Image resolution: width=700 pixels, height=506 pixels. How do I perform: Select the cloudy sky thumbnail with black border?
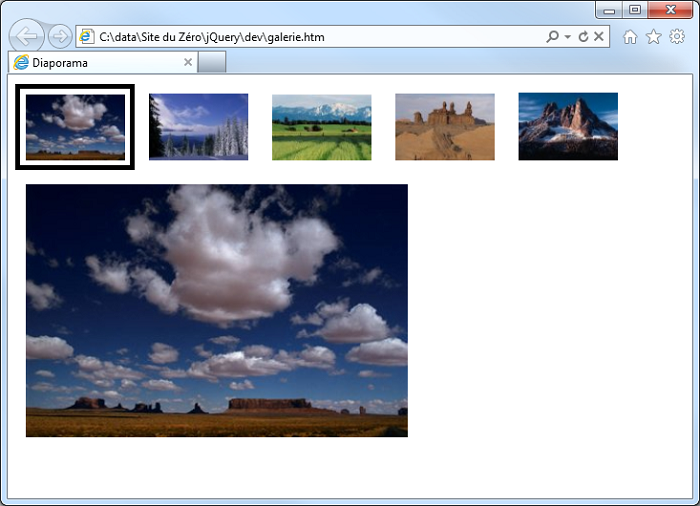pos(75,127)
